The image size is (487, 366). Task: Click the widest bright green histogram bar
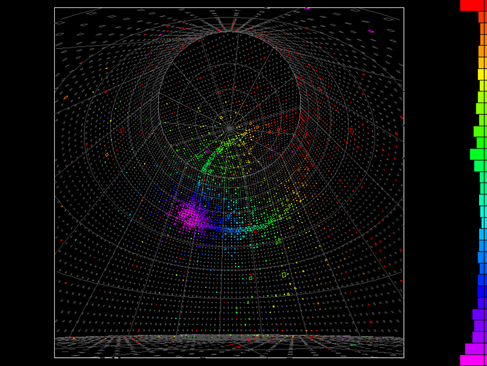click(477, 154)
